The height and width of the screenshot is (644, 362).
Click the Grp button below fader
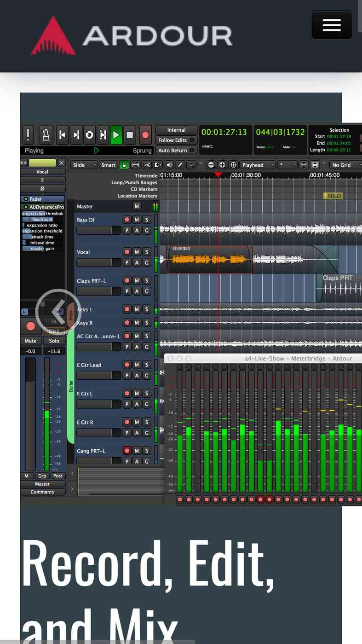(x=42, y=476)
